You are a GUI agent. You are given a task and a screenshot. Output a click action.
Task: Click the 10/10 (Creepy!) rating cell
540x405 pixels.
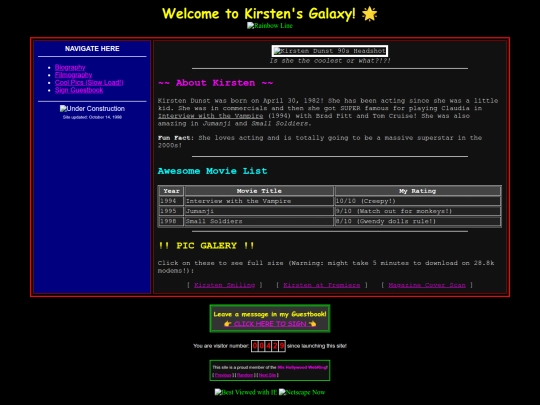[x=417, y=201]
